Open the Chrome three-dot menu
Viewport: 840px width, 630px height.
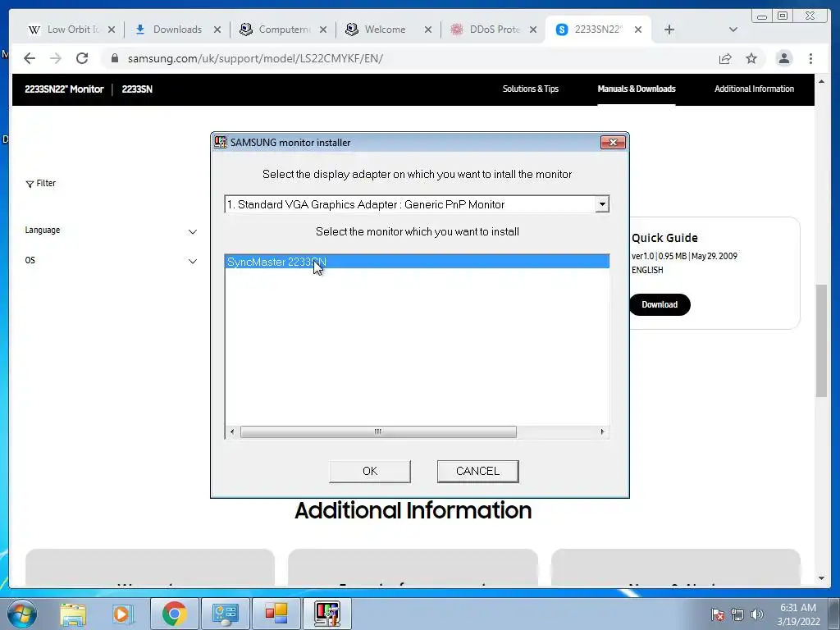coord(811,58)
